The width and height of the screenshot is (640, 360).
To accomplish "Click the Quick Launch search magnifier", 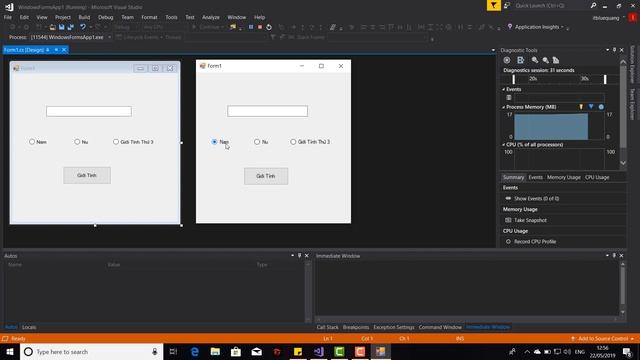I will pyautogui.click(x=593, y=5).
